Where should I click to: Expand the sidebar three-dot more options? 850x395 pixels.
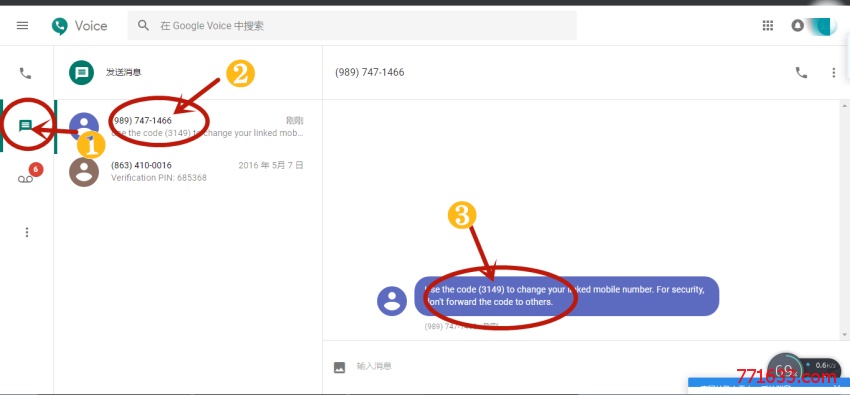point(27,232)
